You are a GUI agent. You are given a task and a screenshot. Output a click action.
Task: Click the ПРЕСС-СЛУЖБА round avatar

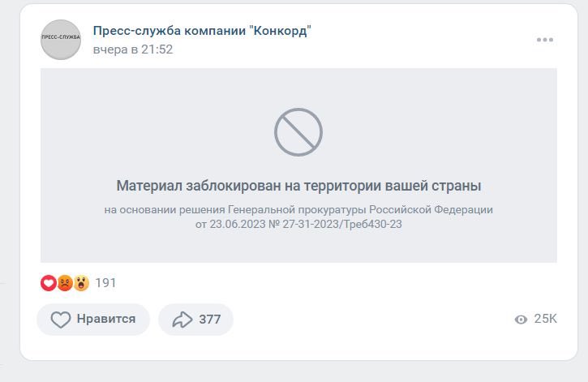pos(61,39)
